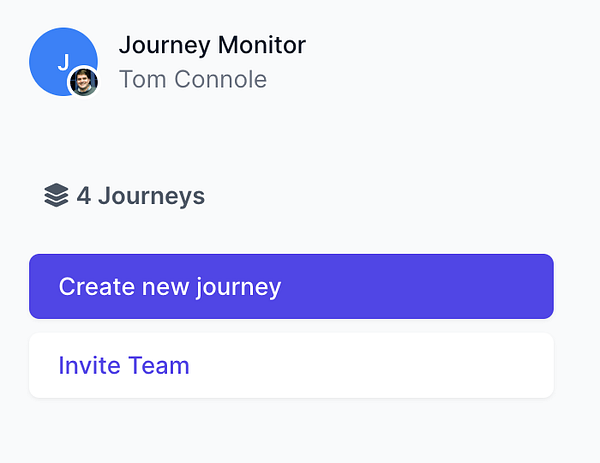Tap the circular photo of Tom Connole
The image size is (600, 463).
pos(83,82)
